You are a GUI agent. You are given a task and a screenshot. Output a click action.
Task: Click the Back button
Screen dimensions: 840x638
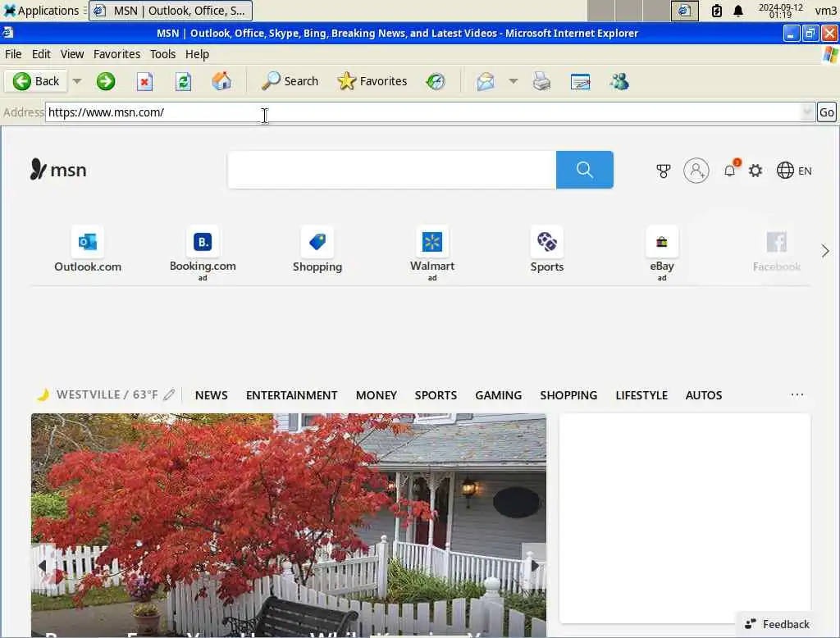[36, 81]
